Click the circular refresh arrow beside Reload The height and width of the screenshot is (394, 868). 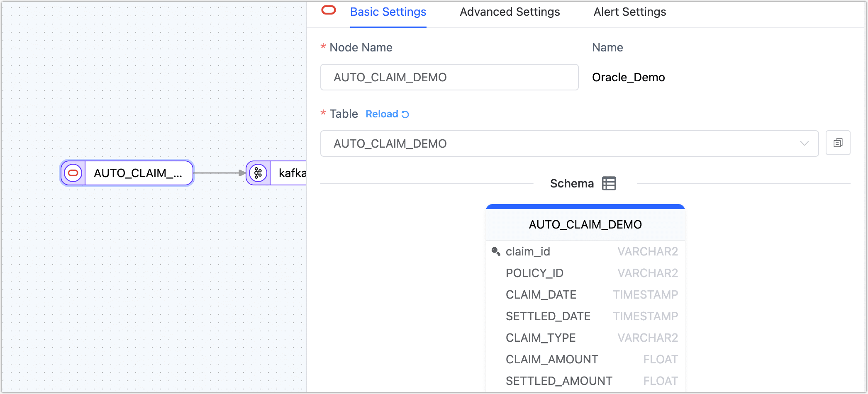(x=405, y=114)
